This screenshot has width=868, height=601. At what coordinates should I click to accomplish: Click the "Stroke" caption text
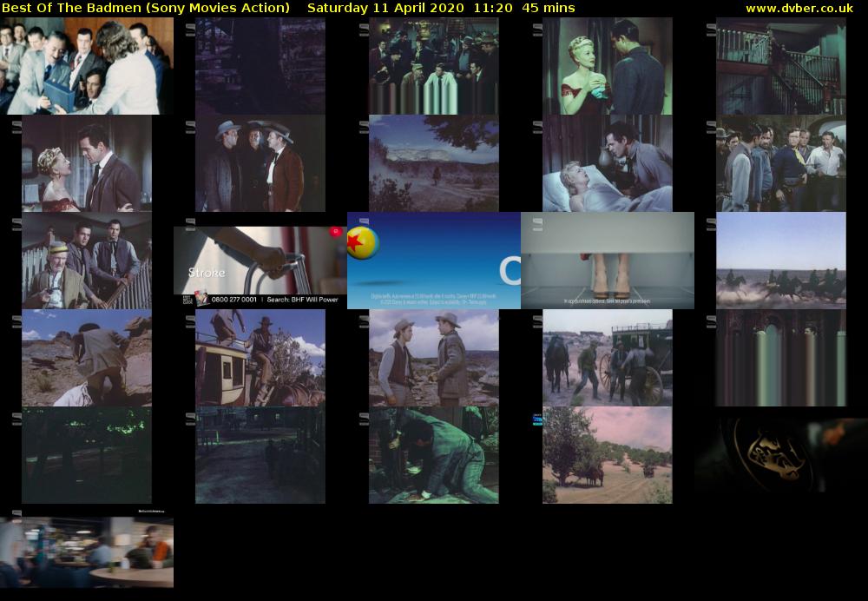point(207,273)
